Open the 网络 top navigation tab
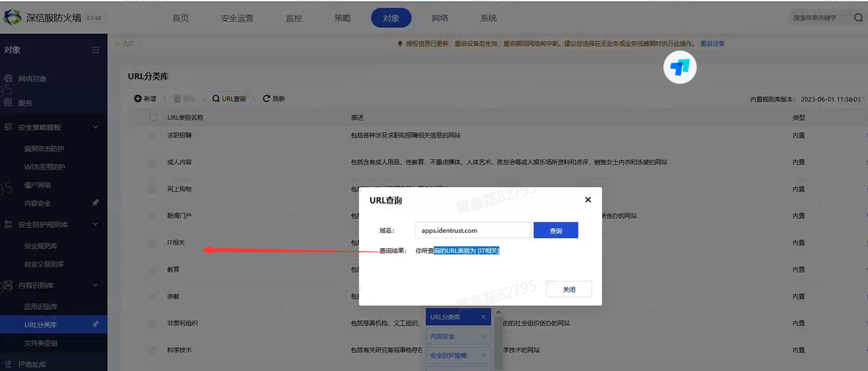Screen dimensions: 868x371 tap(439, 18)
